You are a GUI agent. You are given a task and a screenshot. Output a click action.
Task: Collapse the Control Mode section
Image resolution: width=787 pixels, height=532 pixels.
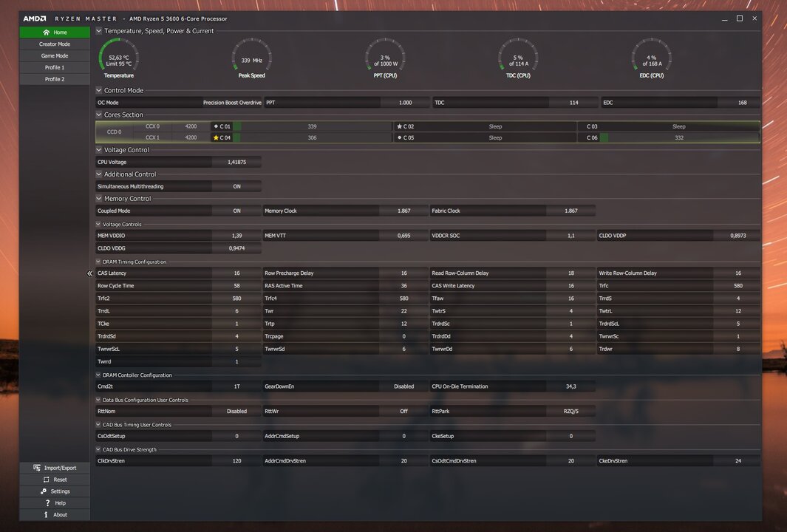pyautogui.click(x=99, y=90)
